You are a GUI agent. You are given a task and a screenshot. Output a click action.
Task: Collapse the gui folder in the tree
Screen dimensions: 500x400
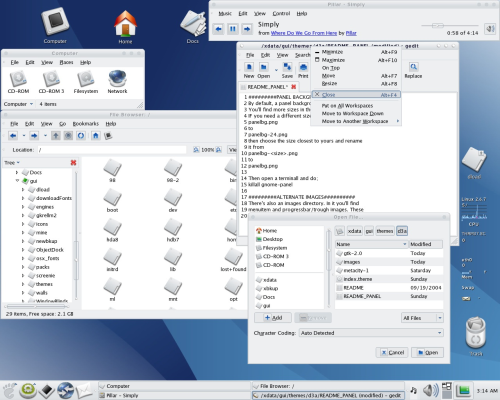coord(17,181)
